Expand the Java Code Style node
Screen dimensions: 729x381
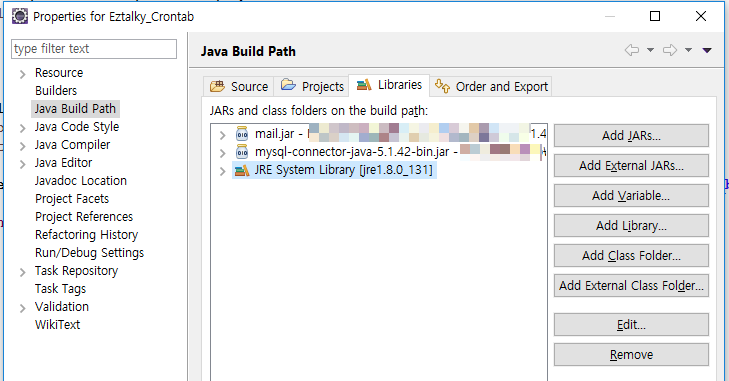22,128
